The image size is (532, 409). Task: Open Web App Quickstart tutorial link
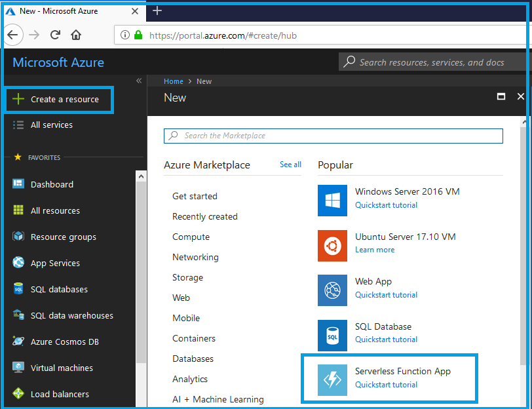386,295
